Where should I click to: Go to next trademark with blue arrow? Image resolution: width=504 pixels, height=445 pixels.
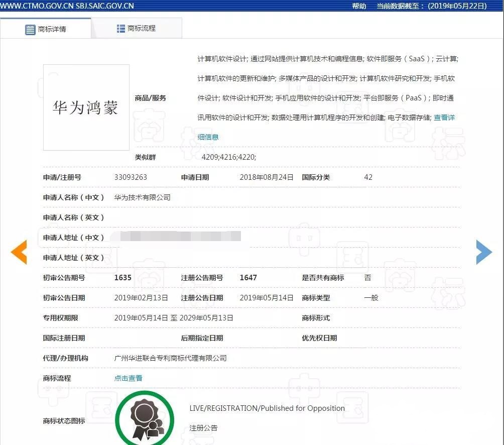coord(484,252)
